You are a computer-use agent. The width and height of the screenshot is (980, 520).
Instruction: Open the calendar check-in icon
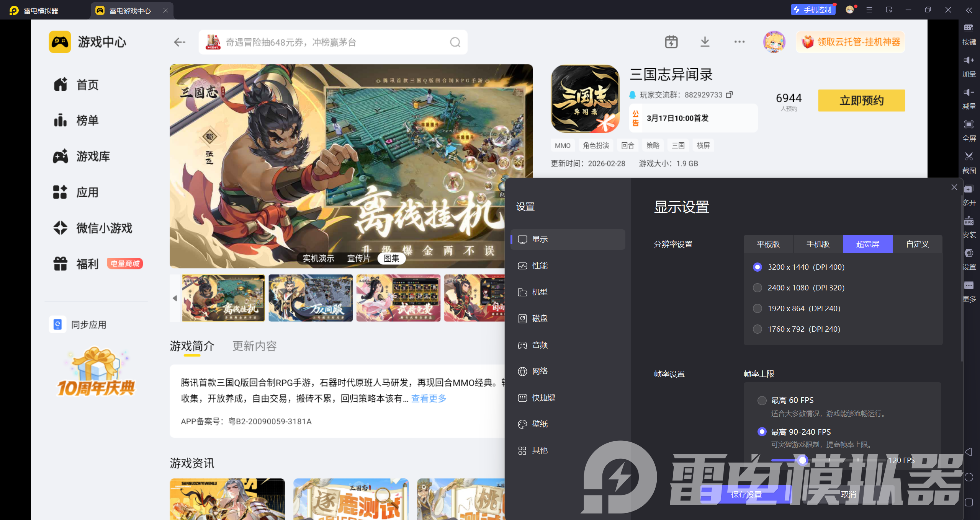(671, 42)
